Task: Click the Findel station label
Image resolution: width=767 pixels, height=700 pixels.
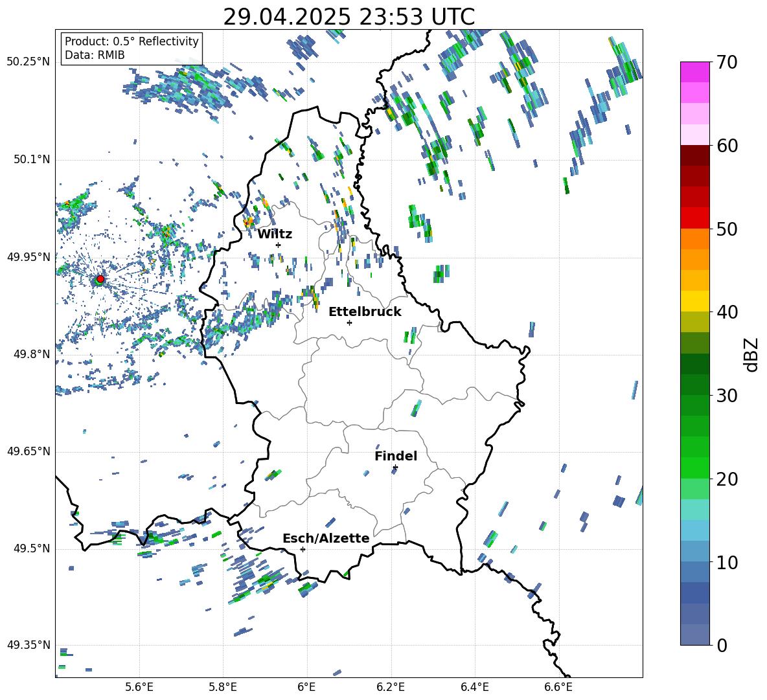Action: click(x=396, y=456)
